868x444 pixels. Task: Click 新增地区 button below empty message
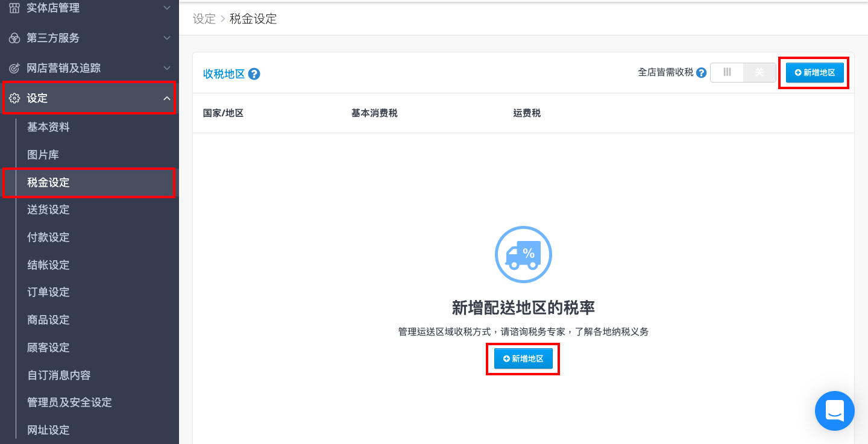523,358
